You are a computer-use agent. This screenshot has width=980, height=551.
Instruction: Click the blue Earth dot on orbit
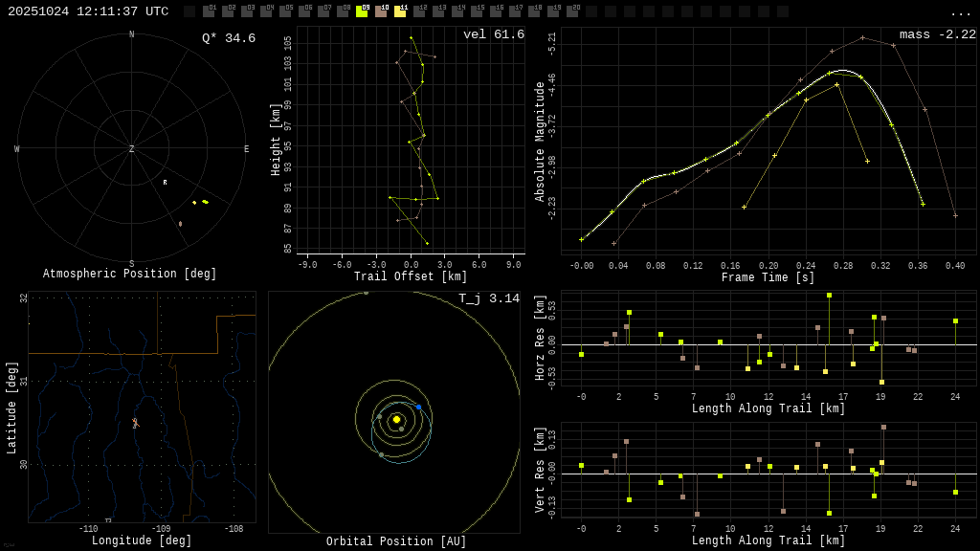coord(418,408)
